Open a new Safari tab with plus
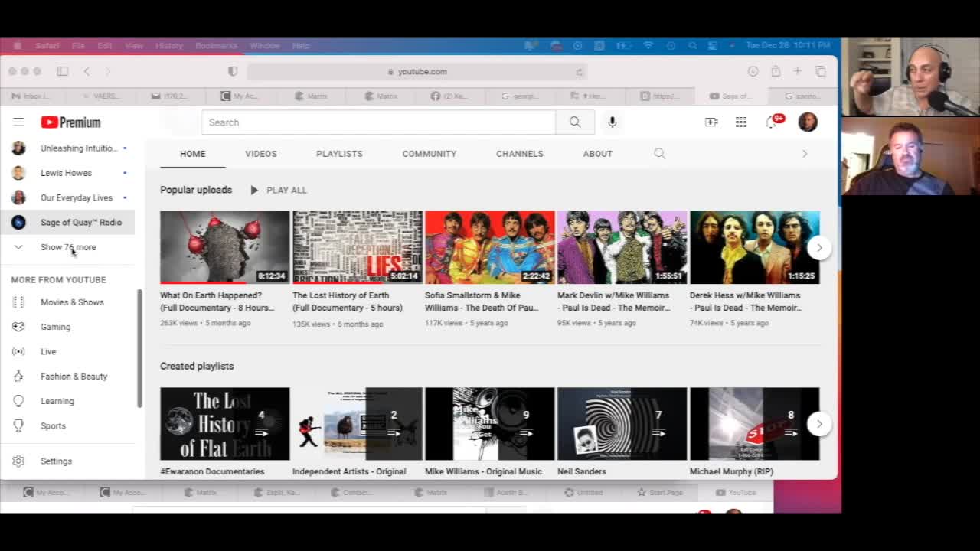Screen dimensions: 980x551 click(x=797, y=71)
